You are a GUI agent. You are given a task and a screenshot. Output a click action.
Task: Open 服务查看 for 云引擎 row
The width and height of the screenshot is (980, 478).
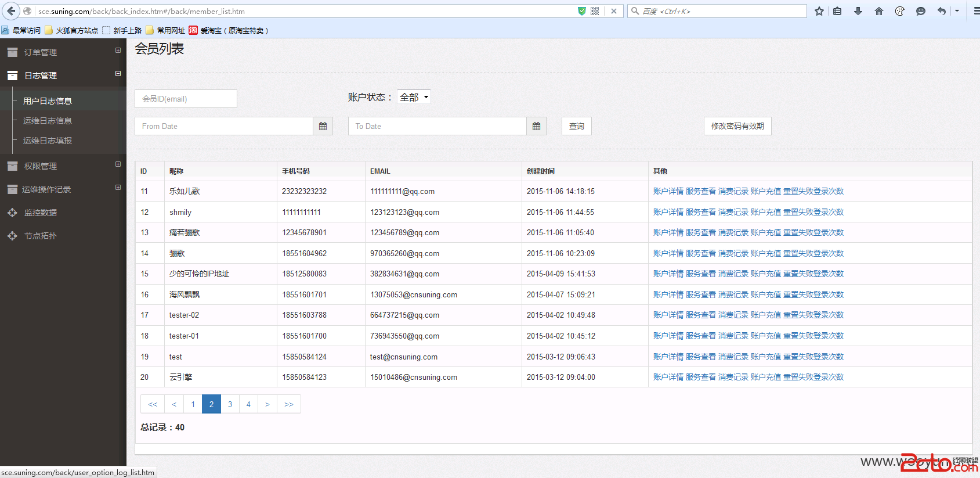701,377
